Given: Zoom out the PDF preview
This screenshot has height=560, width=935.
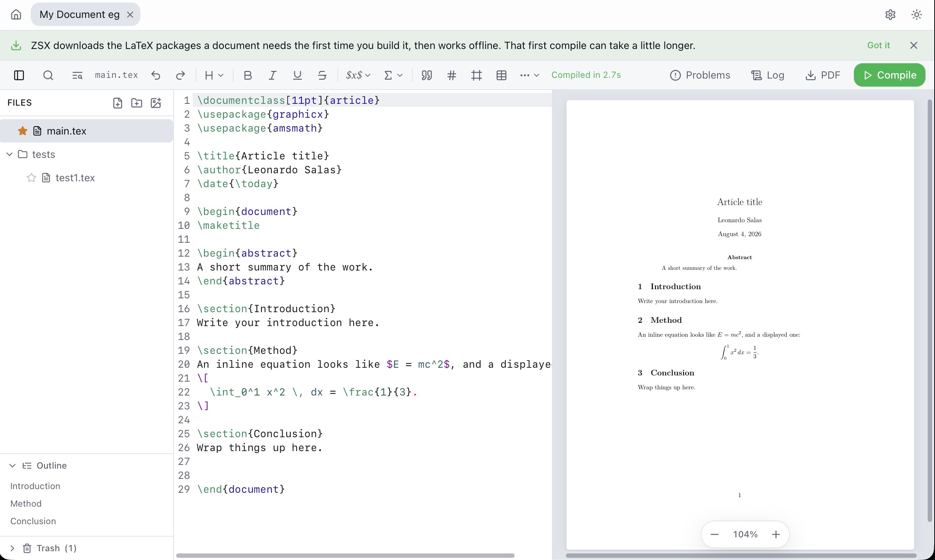Looking at the screenshot, I should point(714,534).
